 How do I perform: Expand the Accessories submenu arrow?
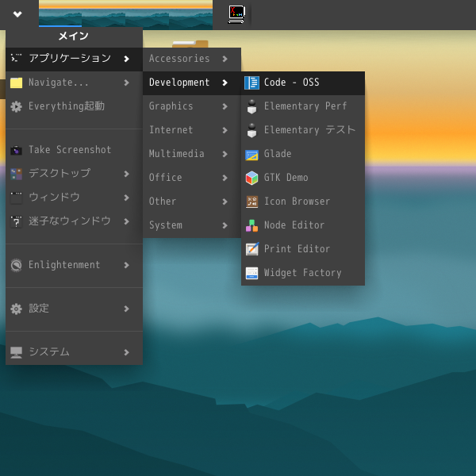click(225, 59)
